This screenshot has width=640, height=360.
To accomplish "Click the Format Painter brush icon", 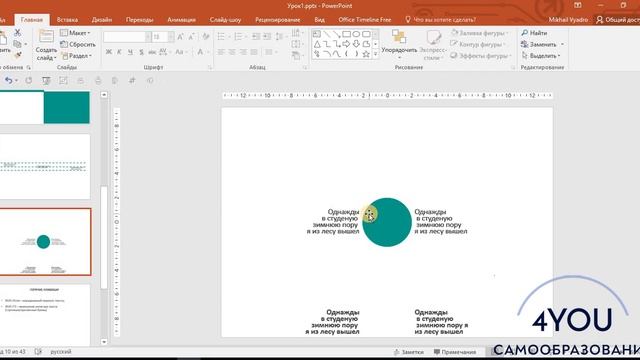I will point(18,55).
